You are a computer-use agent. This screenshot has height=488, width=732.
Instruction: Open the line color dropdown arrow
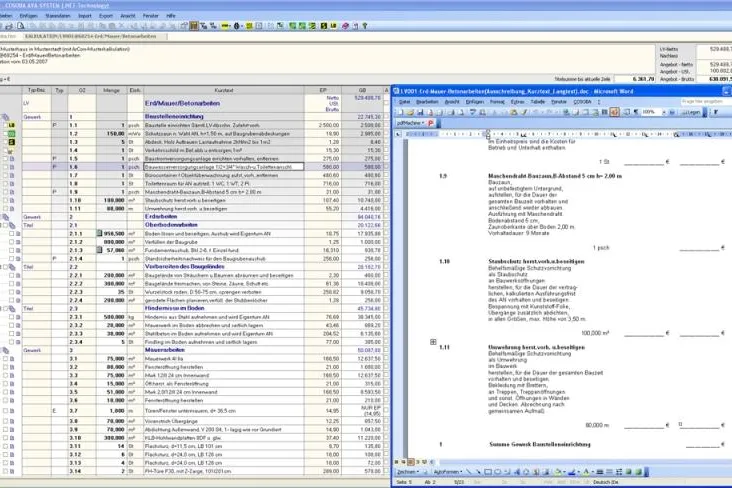coord(578,472)
